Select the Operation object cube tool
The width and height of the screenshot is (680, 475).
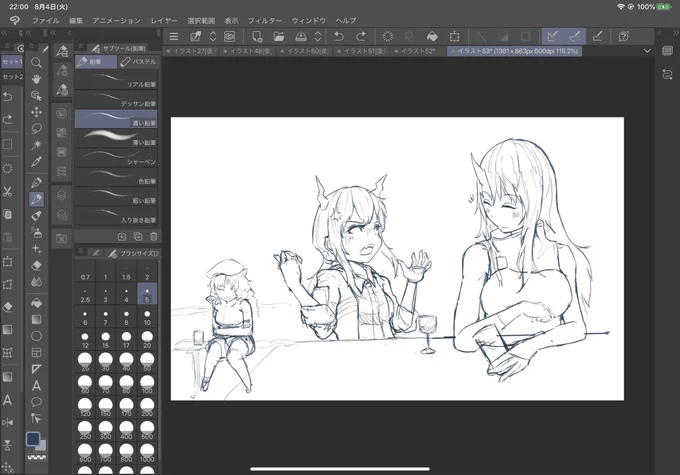pos(36,95)
